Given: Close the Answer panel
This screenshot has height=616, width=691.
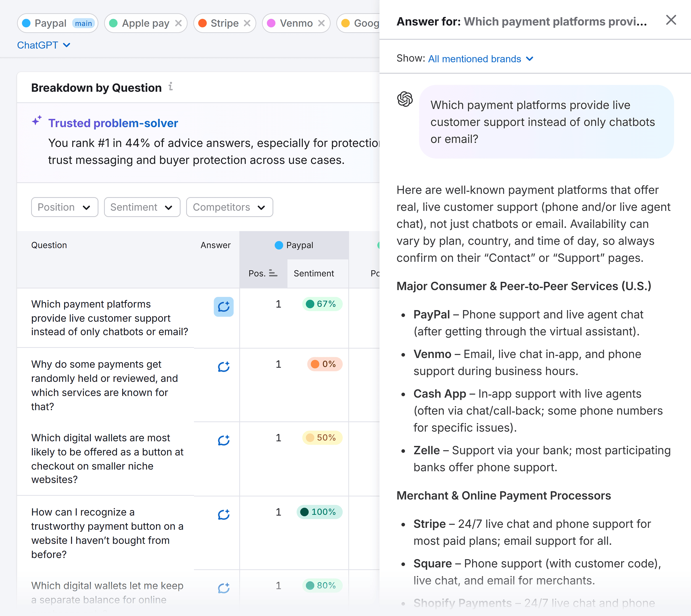Looking at the screenshot, I should point(671,20).
